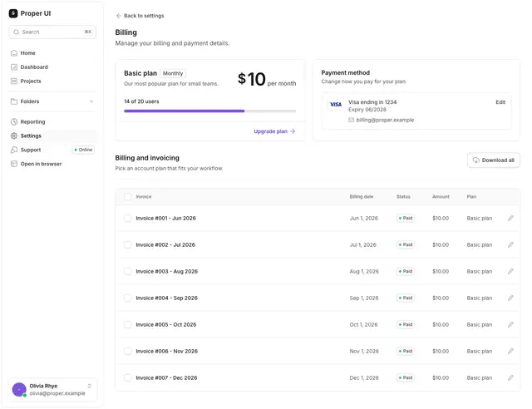Click Olivia Rhye's avatar
This screenshot has height=409, width=532.
[x=19, y=390]
